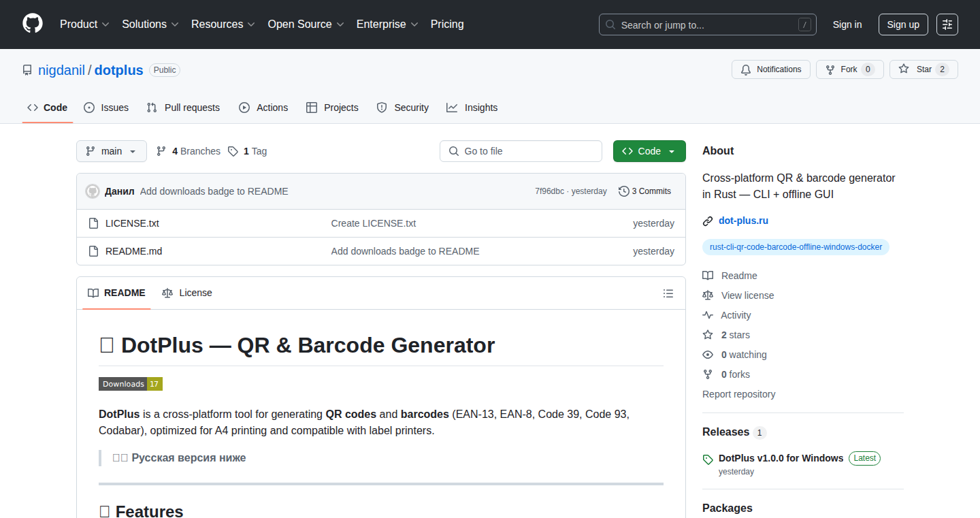The width and height of the screenshot is (980, 518).
Task: Expand the Open Source menu
Action: pyautogui.click(x=306, y=24)
